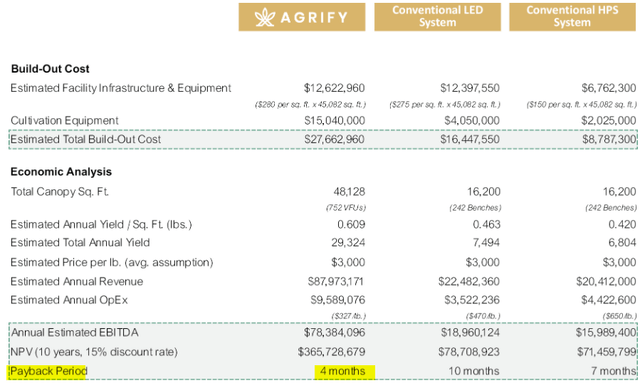Click the Estimated Annual Revenue label
The width and height of the screenshot is (640, 388).
tap(77, 282)
